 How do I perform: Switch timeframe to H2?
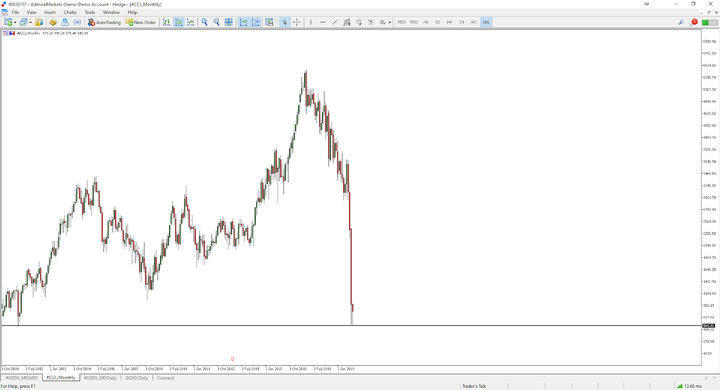(x=438, y=22)
